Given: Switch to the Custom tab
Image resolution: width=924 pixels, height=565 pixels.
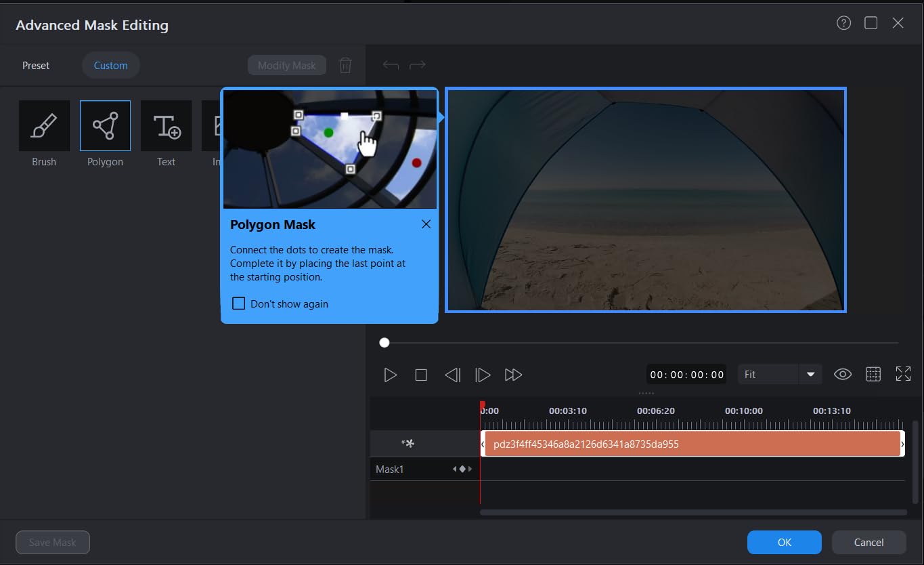Looking at the screenshot, I should tap(110, 66).
